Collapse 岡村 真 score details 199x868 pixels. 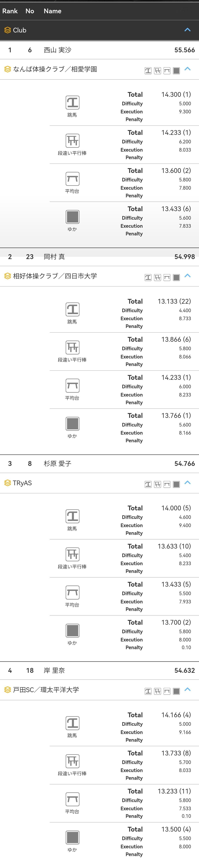coord(188,276)
